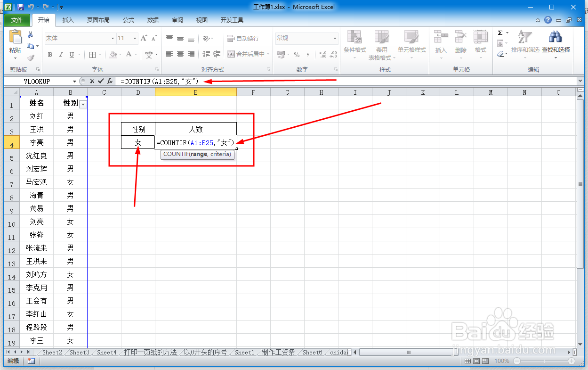Open the File (文件) tab
Image resolution: width=588 pixels, height=370 pixels.
click(17, 20)
